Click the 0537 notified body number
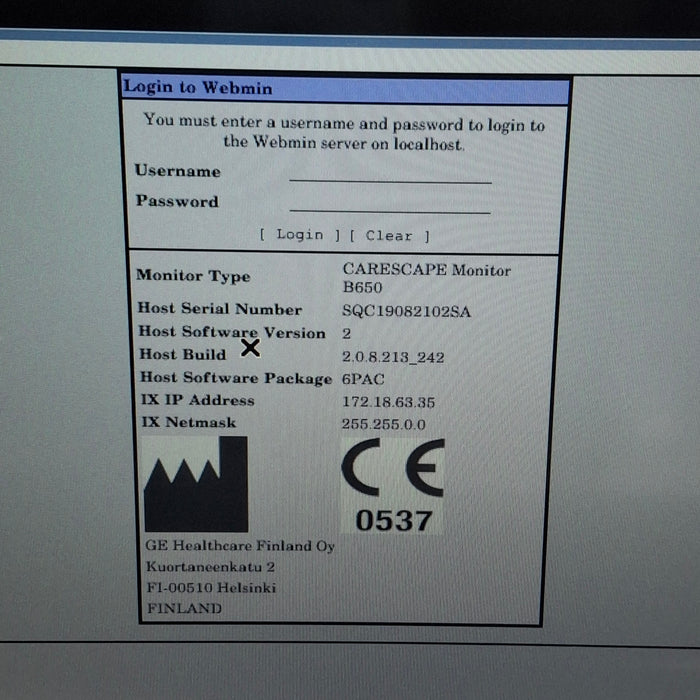 coord(394,520)
